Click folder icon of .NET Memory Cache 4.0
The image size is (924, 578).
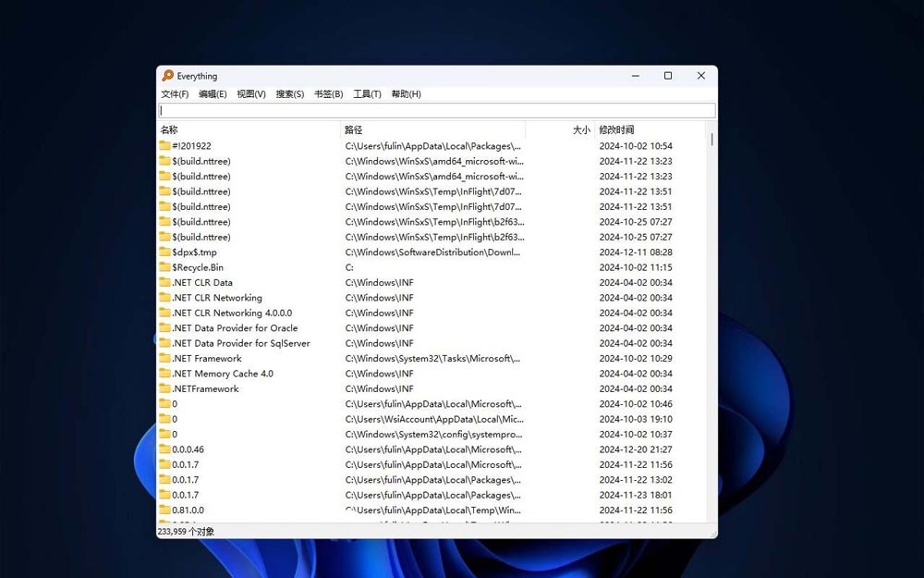pos(165,374)
